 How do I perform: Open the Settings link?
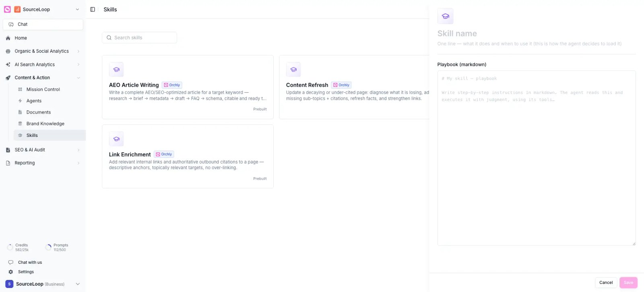(26, 272)
